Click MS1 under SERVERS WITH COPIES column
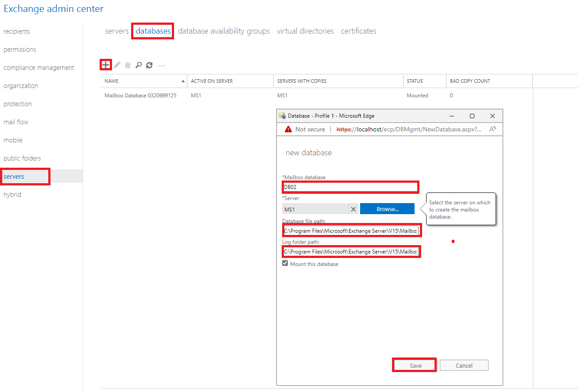This screenshot has height=392, width=578. [x=282, y=96]
